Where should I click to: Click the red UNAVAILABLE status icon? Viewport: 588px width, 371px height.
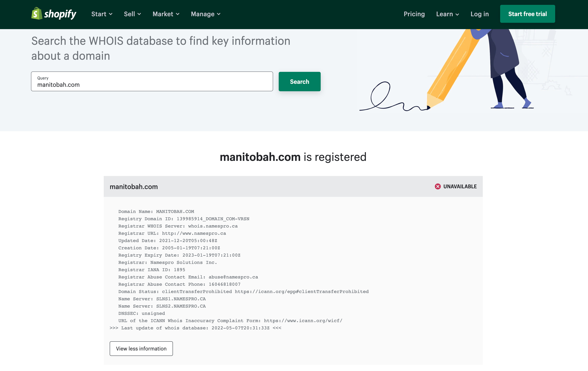click(438, 186)
